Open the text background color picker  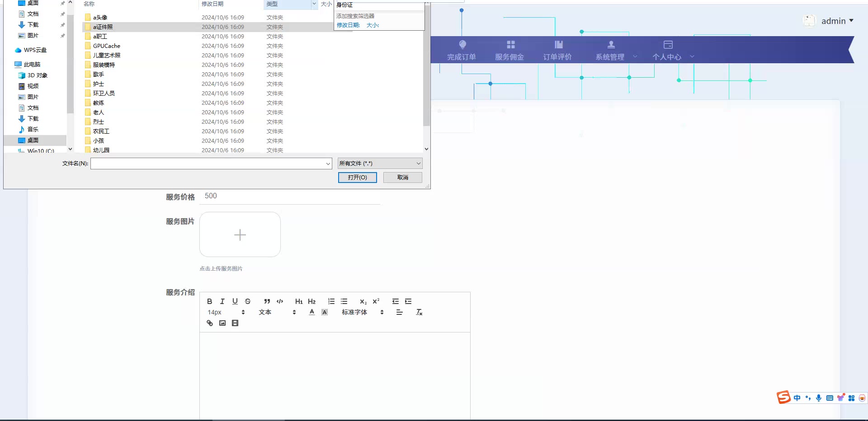click(324, 312)
